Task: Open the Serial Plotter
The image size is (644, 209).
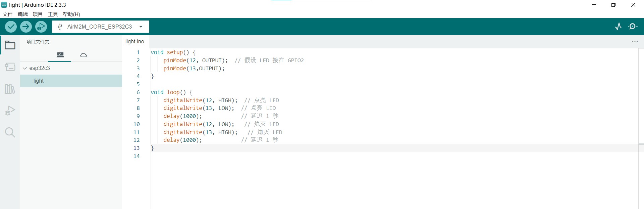Action: pyautogui.click(x=618, y=27)
